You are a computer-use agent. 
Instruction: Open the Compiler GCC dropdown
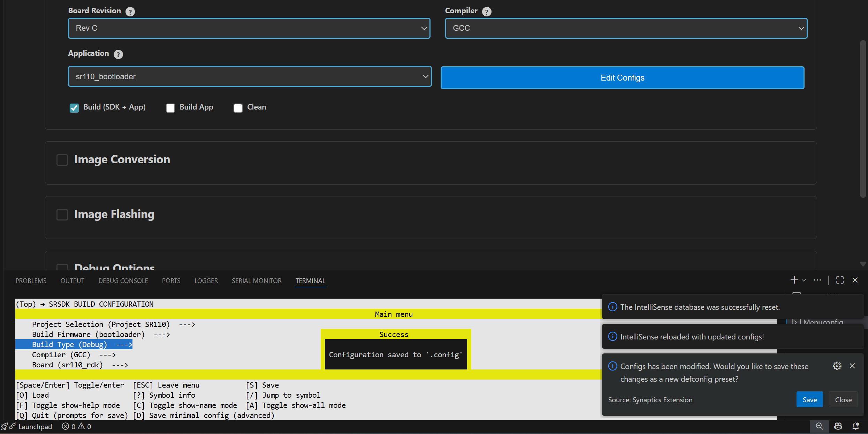(x=626, y=28)
